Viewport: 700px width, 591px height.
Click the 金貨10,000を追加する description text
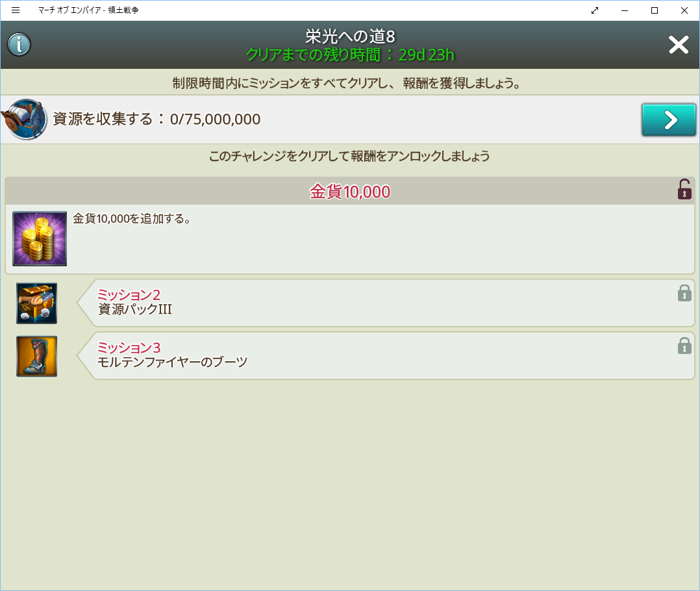point(131,219)
